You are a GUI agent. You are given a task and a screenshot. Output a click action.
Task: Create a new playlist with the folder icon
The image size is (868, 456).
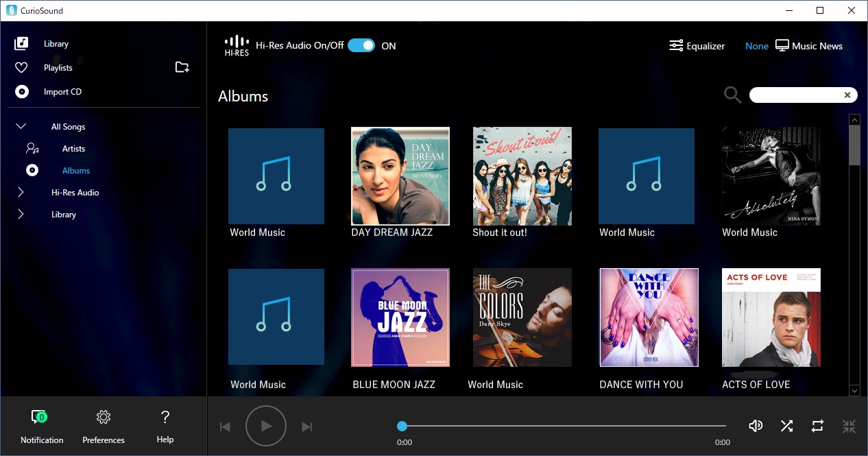182,67
